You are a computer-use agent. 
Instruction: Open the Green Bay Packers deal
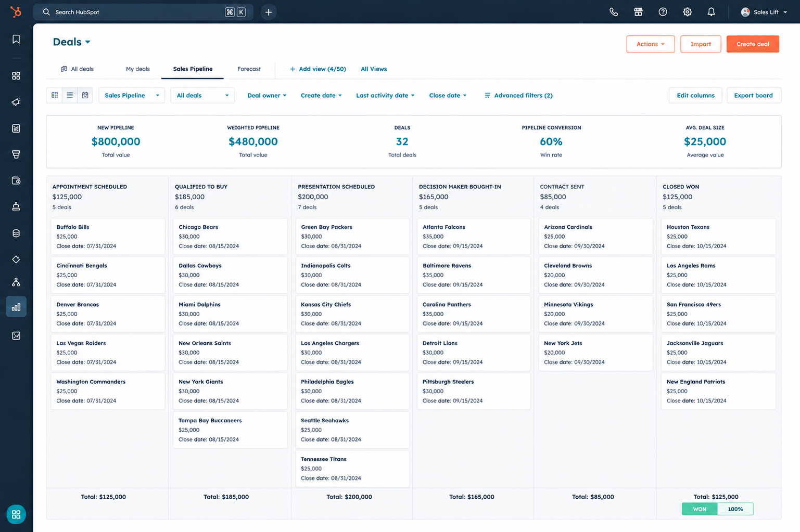coord(352,237)
